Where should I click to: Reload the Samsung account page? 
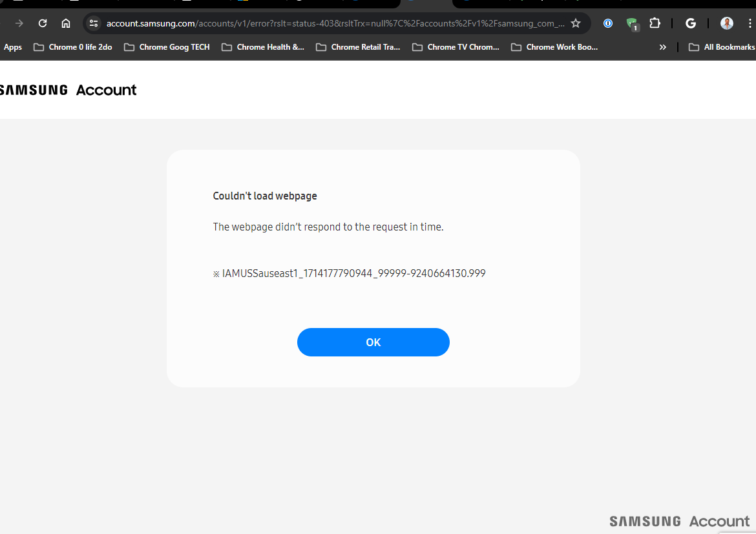coord(43,23)
